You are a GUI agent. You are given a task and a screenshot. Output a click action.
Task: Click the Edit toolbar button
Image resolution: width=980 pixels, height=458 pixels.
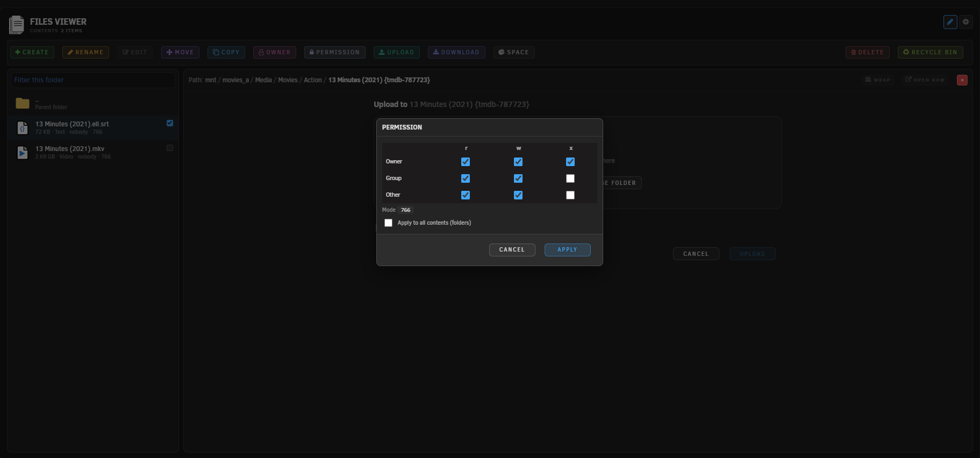pyautogui.click(x=135, y=52)
